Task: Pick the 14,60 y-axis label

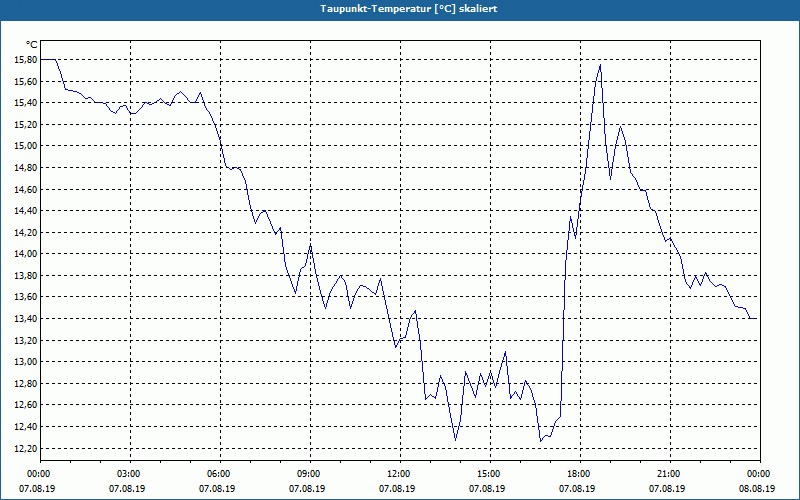Action: (26, 189)
